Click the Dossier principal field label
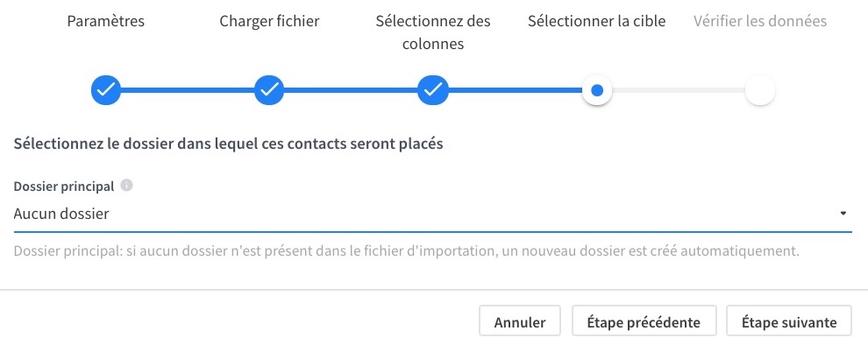 click(64, 187)
